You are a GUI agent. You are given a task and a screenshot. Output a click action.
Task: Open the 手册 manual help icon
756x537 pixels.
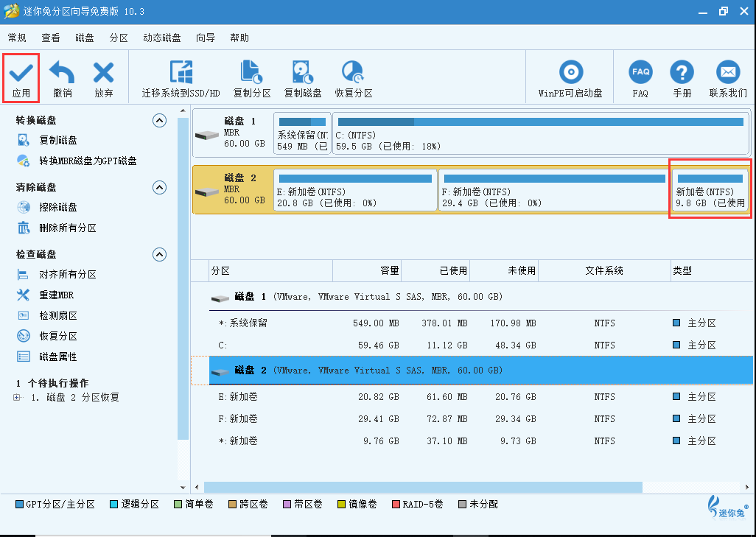682,72
